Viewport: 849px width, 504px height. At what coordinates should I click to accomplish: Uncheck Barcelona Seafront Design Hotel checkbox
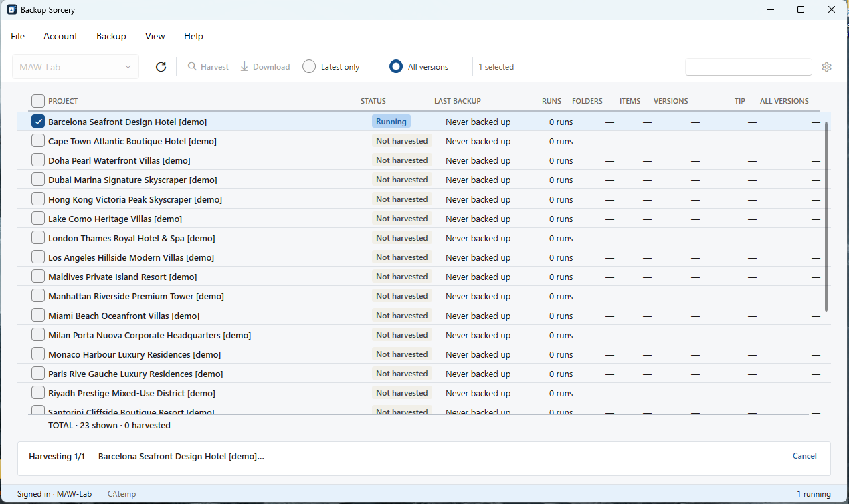pos(38,122)
